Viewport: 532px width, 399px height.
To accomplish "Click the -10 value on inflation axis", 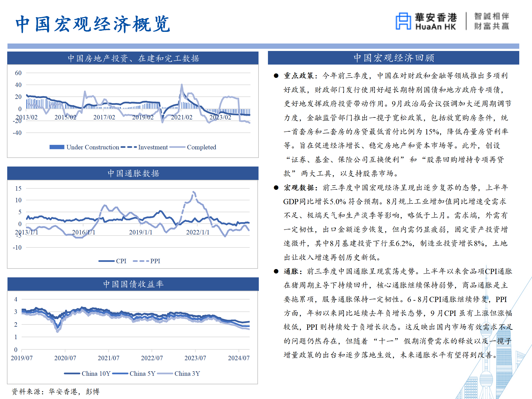I will click(x=17, y=247).
